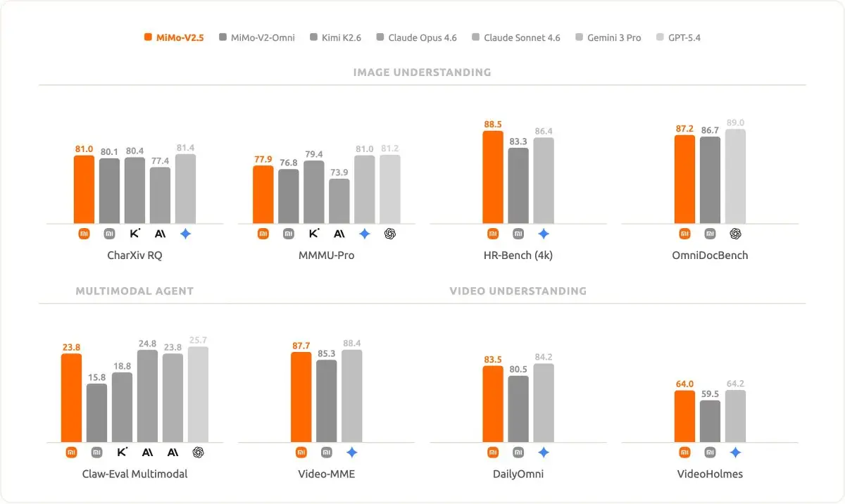The width and height of the screenshot is (845, 504).
Task: Select the Gemini icon under HR-Bench (4k)
Action: tap(544, 234)
